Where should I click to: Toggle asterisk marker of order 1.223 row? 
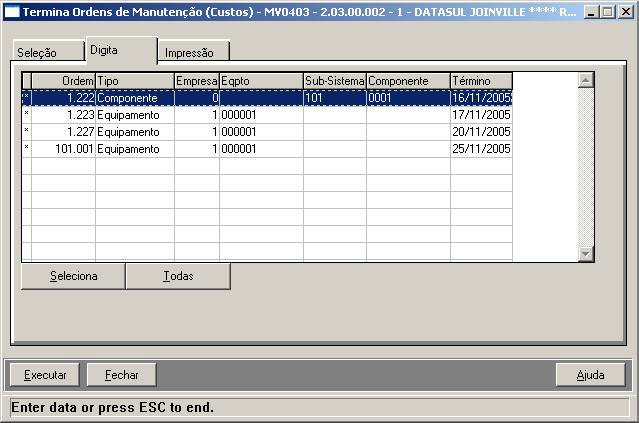point(26,115)
